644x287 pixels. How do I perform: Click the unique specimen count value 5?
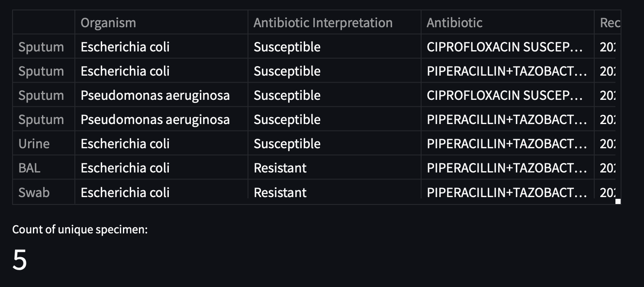[x=20, y=260]
